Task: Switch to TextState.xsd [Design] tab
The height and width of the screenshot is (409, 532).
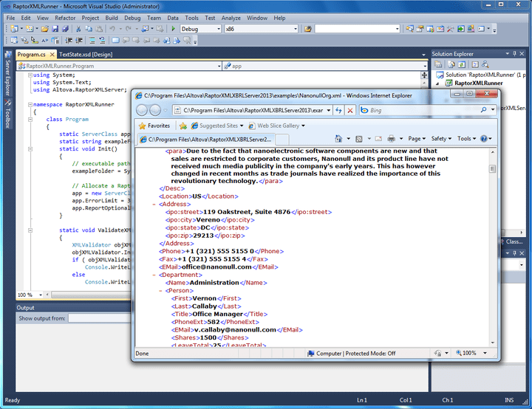Action: tap(86, 54)
